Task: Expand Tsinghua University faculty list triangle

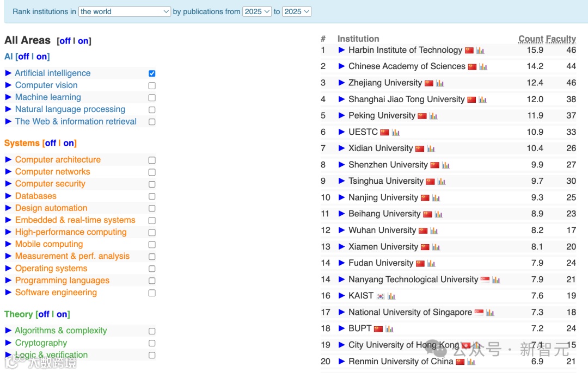Action: coord(341,181)
